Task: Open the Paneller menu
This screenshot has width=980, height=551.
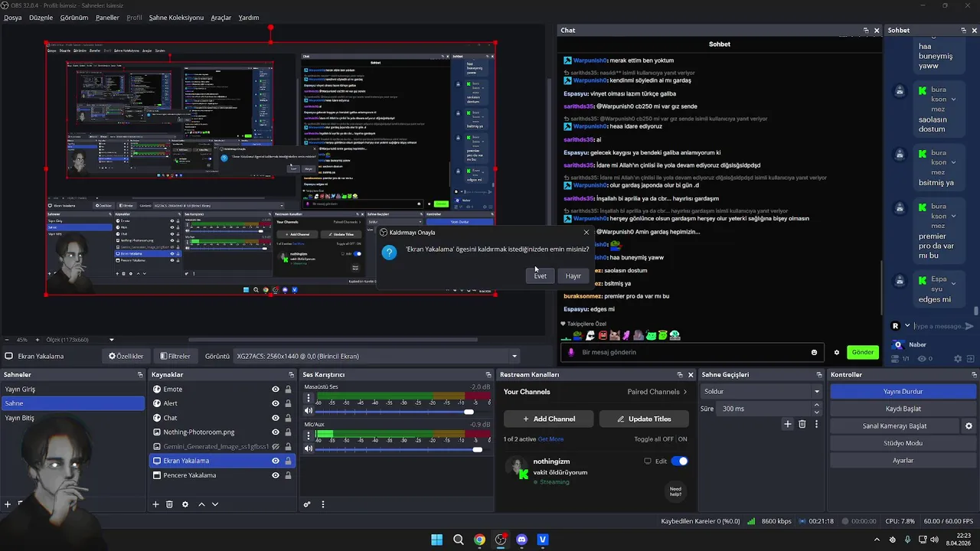Action: pyautogui.click(x=107, y=18)
